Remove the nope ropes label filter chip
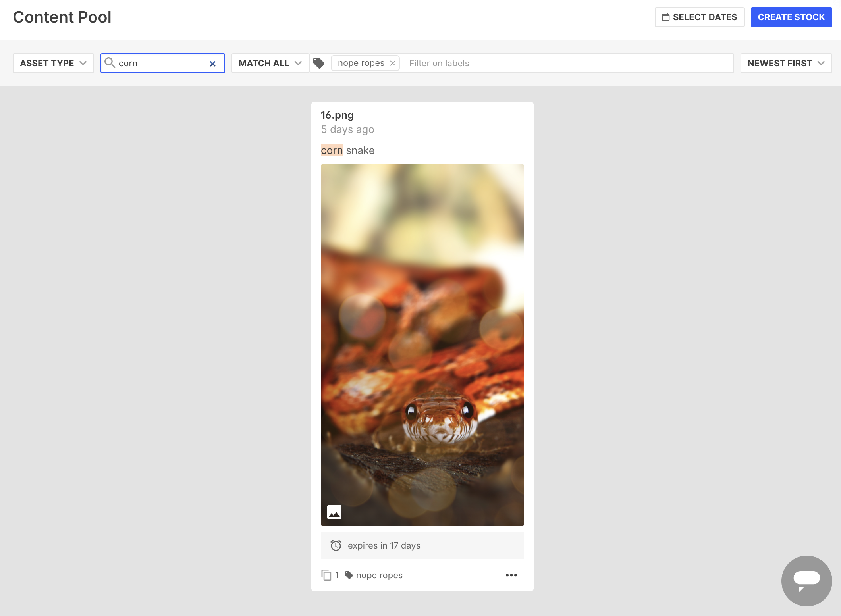The image size is (841, 616). 393,63
